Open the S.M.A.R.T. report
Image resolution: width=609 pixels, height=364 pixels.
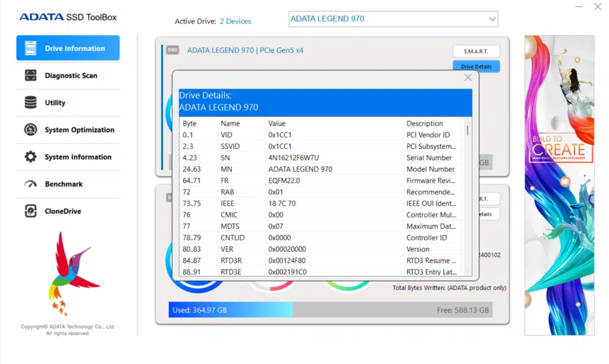[476, 51]
